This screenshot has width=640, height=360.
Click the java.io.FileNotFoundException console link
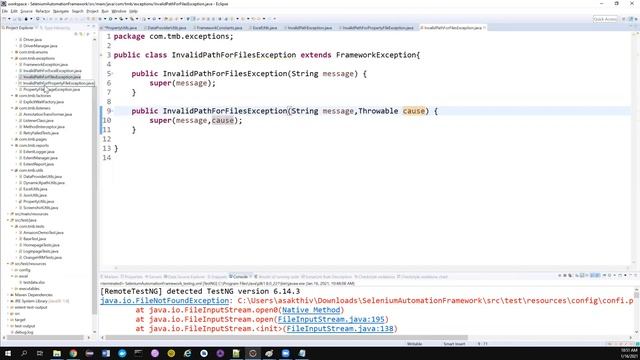click(164, 301)
